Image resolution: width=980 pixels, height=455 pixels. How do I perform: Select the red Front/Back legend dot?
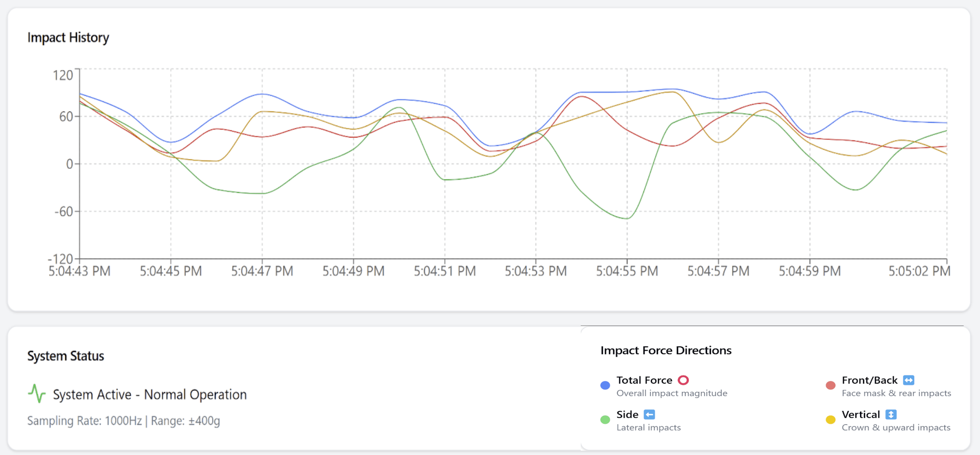coord(831,385)
